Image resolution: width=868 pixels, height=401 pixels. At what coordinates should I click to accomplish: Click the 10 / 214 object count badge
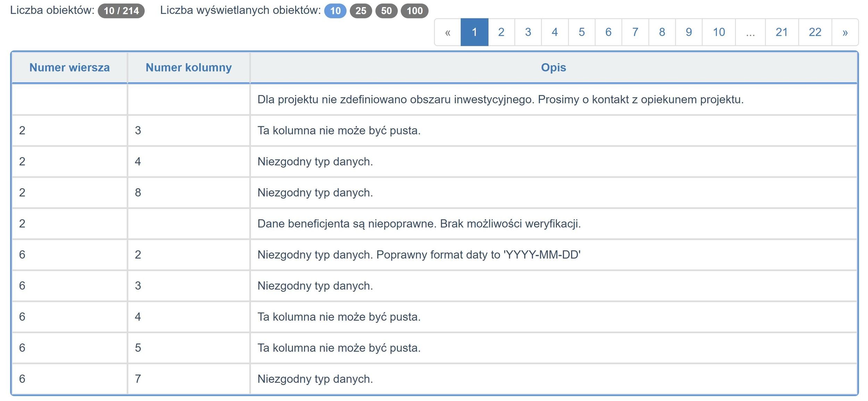coord(121,11)
